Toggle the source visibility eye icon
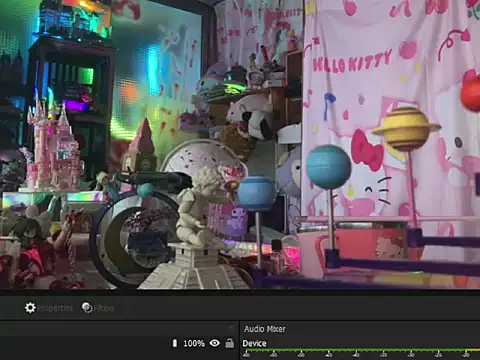This screenshot has width=480, height=360. tap(215, 343)
